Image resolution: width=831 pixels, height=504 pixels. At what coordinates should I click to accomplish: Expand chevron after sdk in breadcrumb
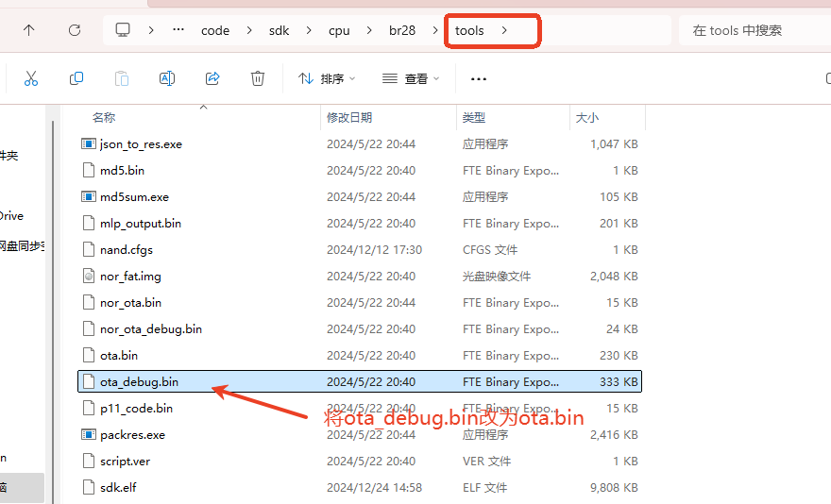tap(309, 31)
